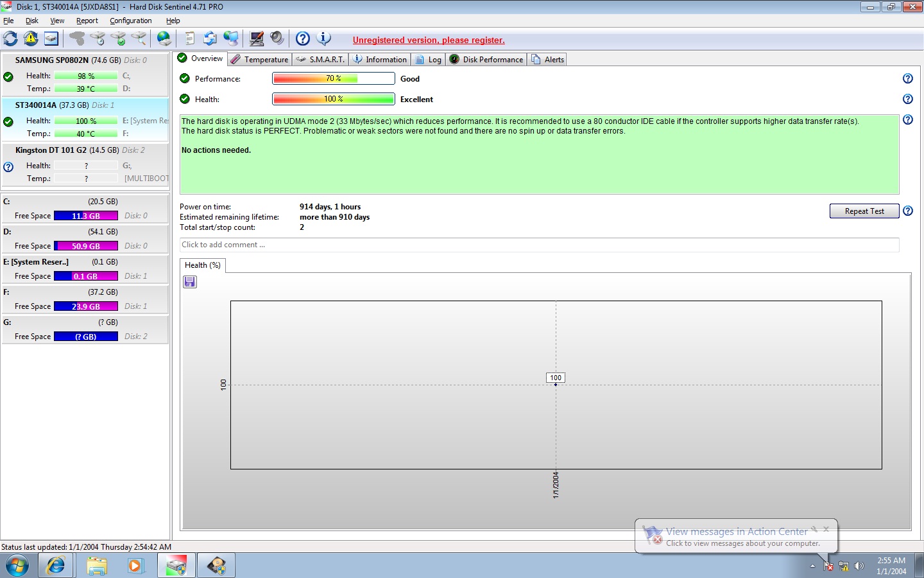
Task: Click the volume speaker tray icon
Action: pos(859,566)
